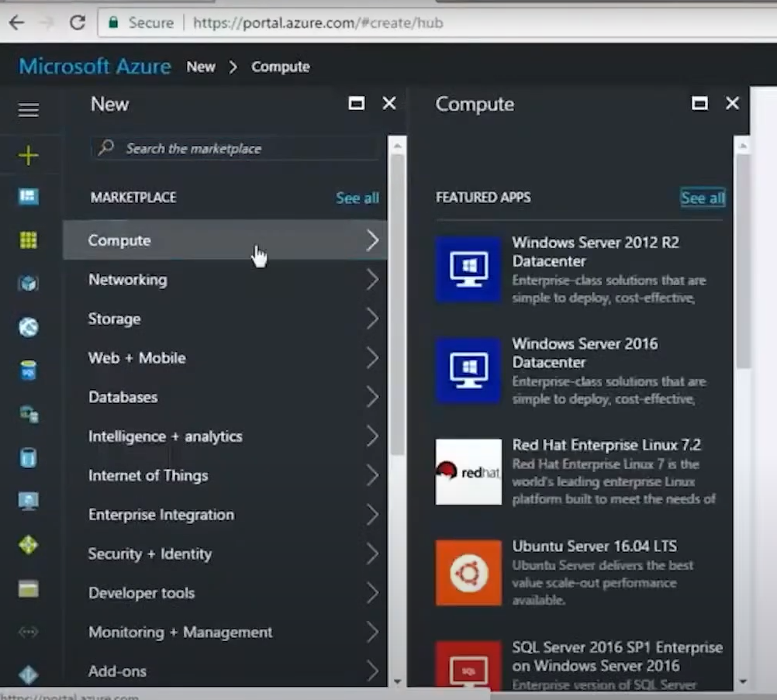The image size is (777, 700).
Task: Open the Storage accounts sidebar icon
Action: [x=28, y=589]
